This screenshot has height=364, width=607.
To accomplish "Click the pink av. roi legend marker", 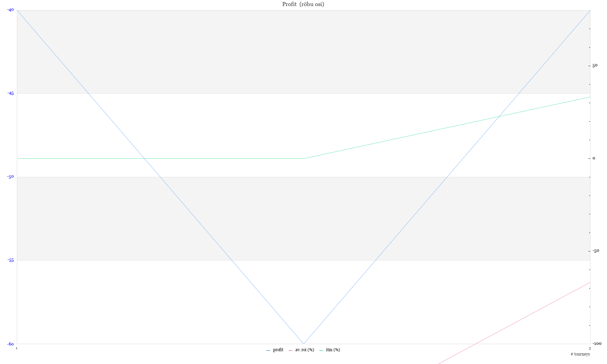I will click(x=291, y=351).
